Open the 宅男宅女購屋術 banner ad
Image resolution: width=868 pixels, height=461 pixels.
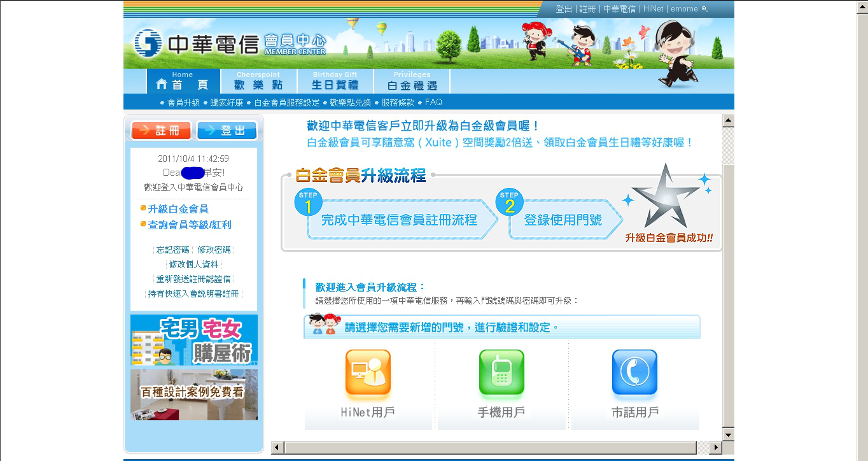pyautogui.click(x=194, y=340)
